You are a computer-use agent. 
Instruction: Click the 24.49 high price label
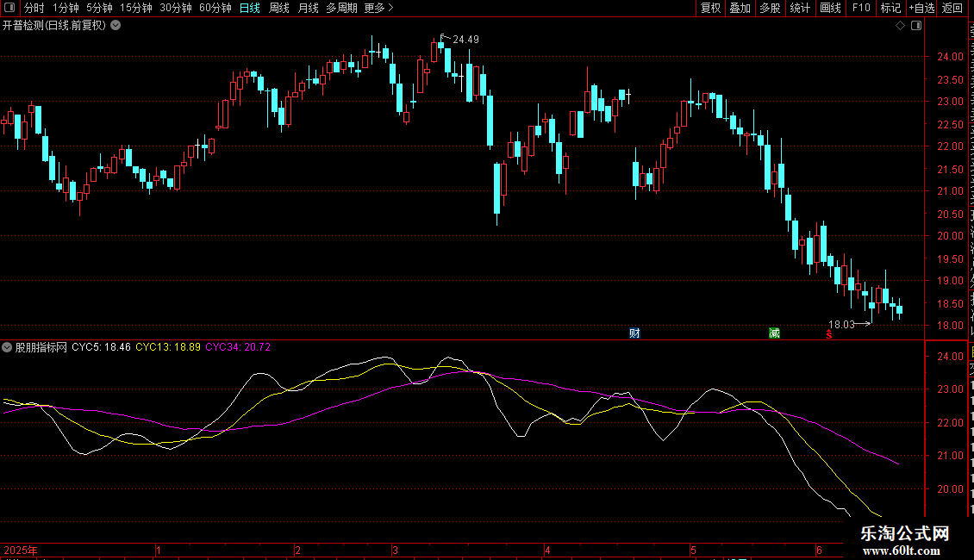(x=465, y=40)
